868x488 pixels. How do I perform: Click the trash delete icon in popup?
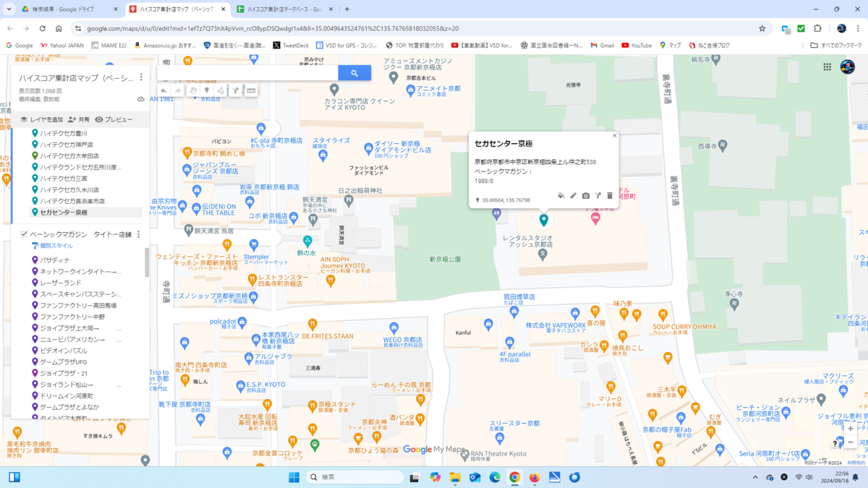tap(610, 195)
